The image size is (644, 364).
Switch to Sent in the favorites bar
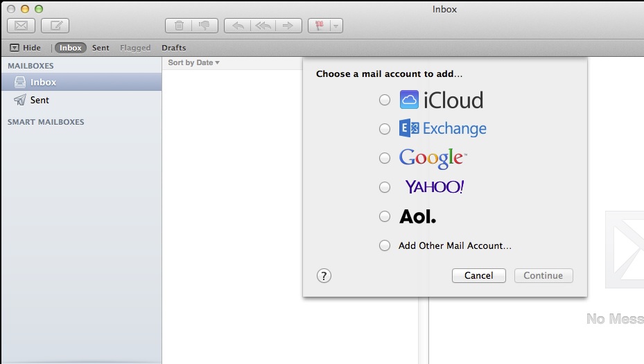point(101,48)
